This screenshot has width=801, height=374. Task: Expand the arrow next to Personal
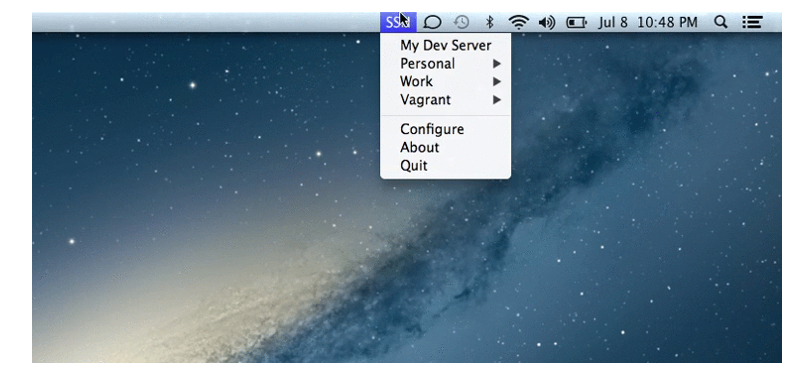point(497,64)
